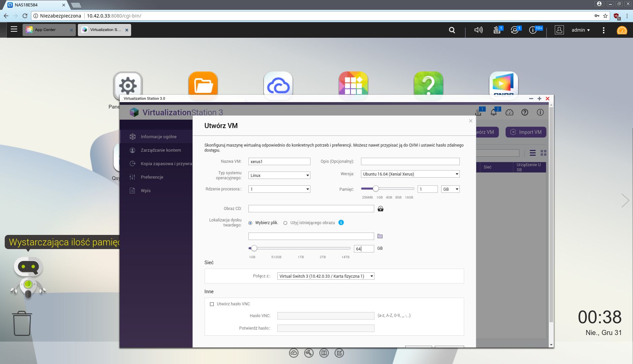This screenshot has height=364, width=633.
Task: Reload the browser page
Action: [x=25, y=16]
